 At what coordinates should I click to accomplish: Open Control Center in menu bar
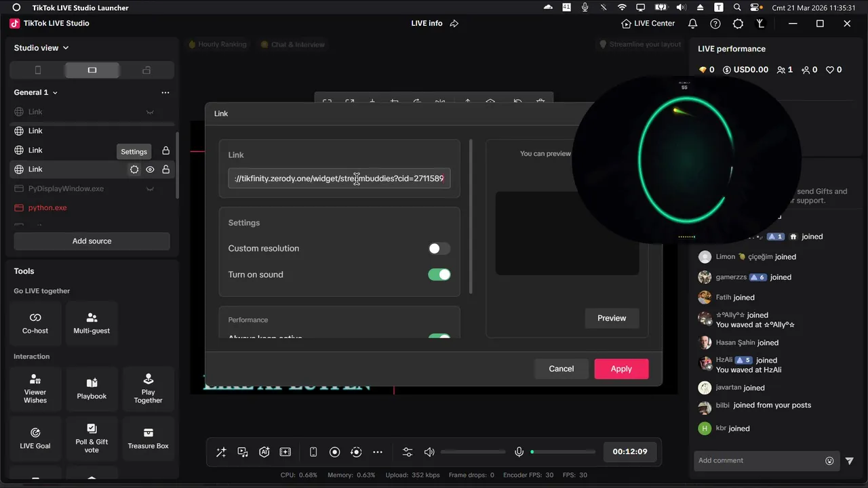(x=755, y=7)
